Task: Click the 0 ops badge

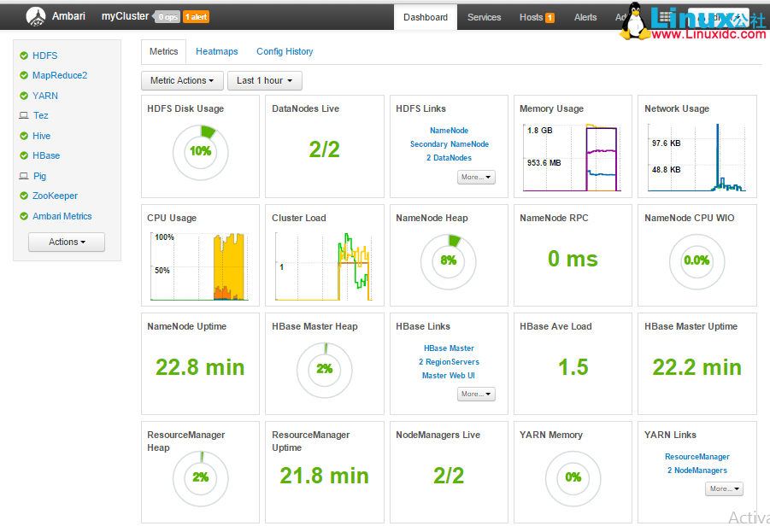Action: tap(167, 17)
